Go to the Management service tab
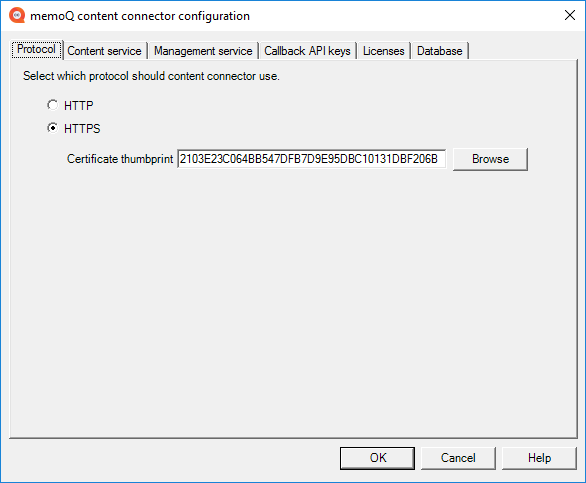Image resolution: width=586 pixels, height=483 pixels. point(203,51)
